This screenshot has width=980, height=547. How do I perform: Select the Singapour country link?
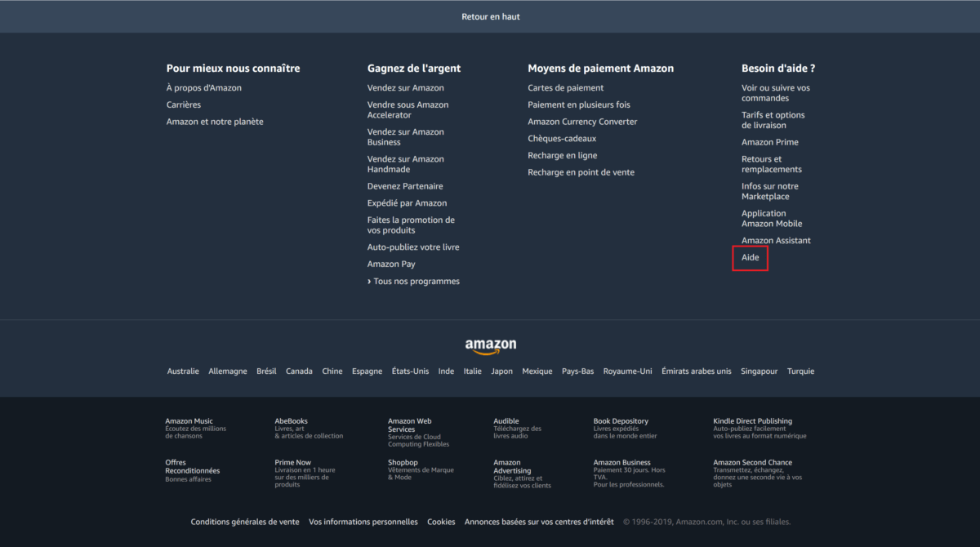759,371
